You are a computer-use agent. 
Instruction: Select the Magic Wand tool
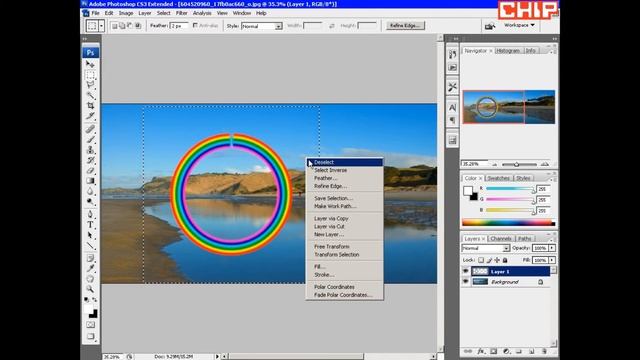click(90, 96)
